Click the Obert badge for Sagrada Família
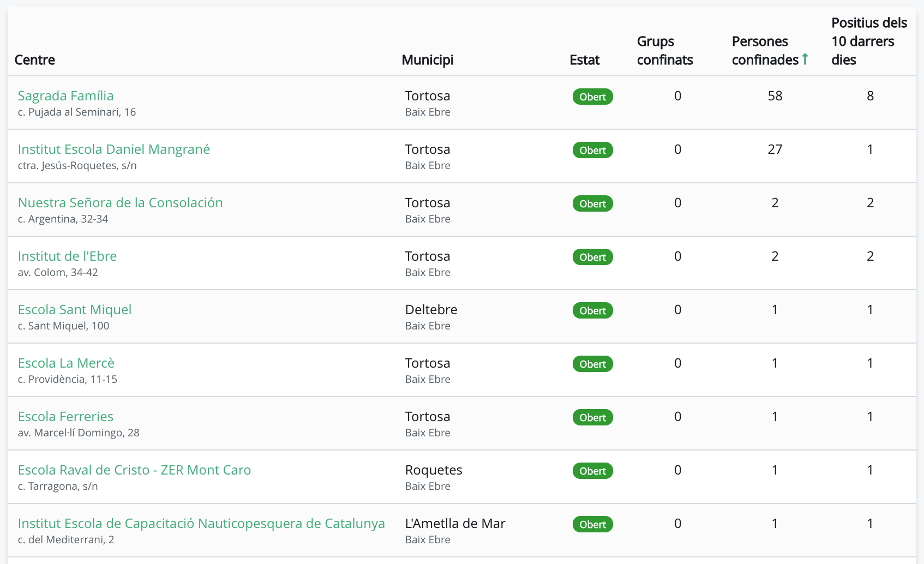 pyautogui.click(x=592, y=97)
